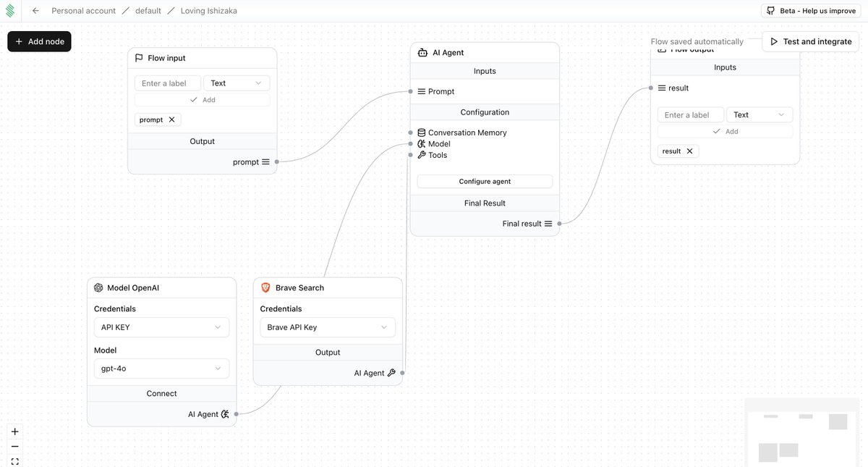Open the Text type dropdown in Flow input
The height and width of the screenshot is (467, 868).
point(236,83)
